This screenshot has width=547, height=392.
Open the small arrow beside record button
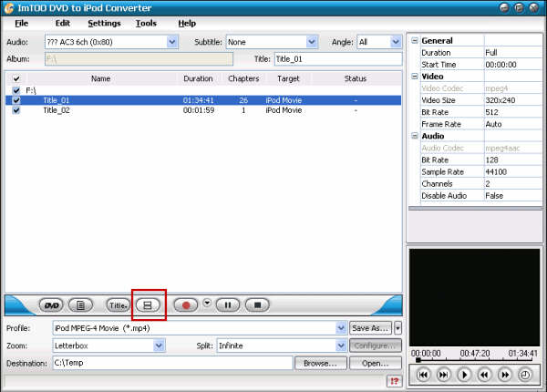(207, 303)
